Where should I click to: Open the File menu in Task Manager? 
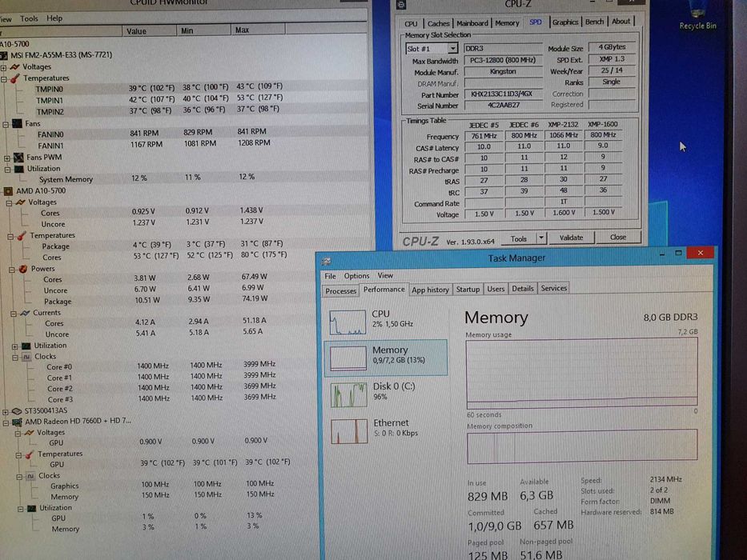330,276
